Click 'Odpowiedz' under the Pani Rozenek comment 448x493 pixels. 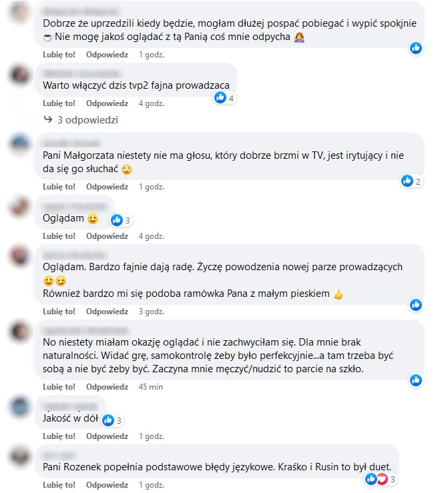[107, 485]
